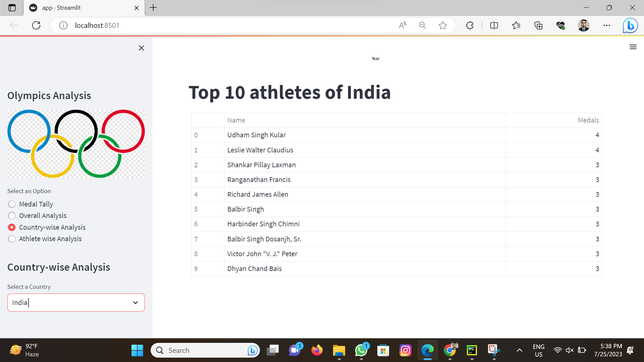Open the browser Extensions icon

pos(470,25)
